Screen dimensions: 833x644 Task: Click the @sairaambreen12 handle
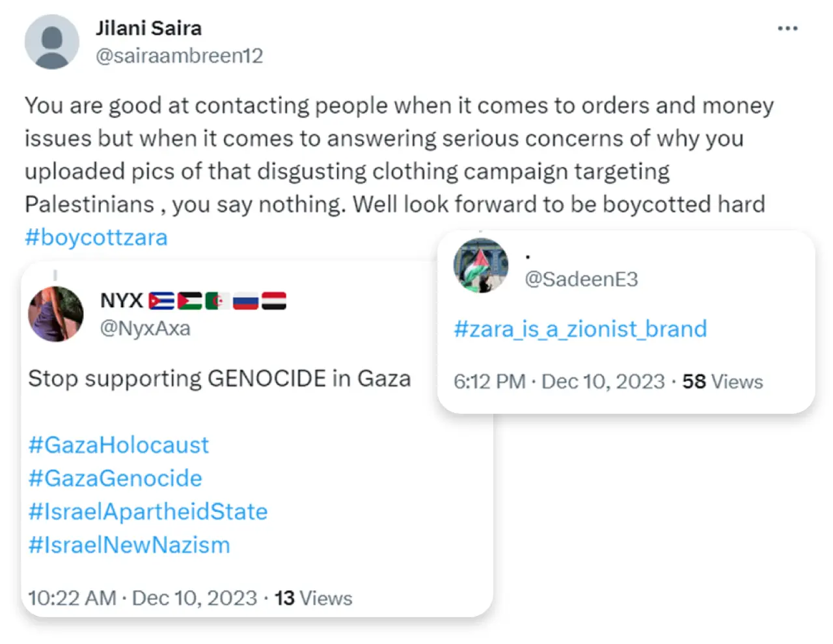[x=180, y=56]
